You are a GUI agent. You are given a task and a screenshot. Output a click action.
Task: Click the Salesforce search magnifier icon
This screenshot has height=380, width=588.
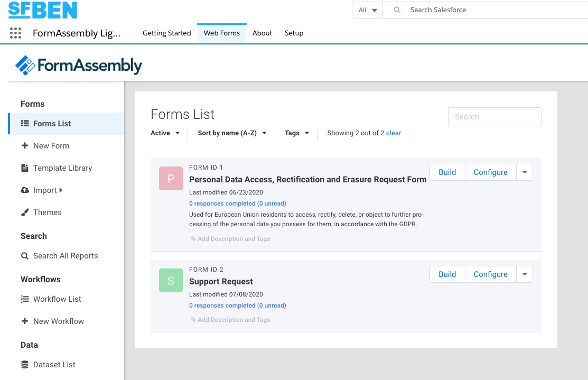[397, 10]
